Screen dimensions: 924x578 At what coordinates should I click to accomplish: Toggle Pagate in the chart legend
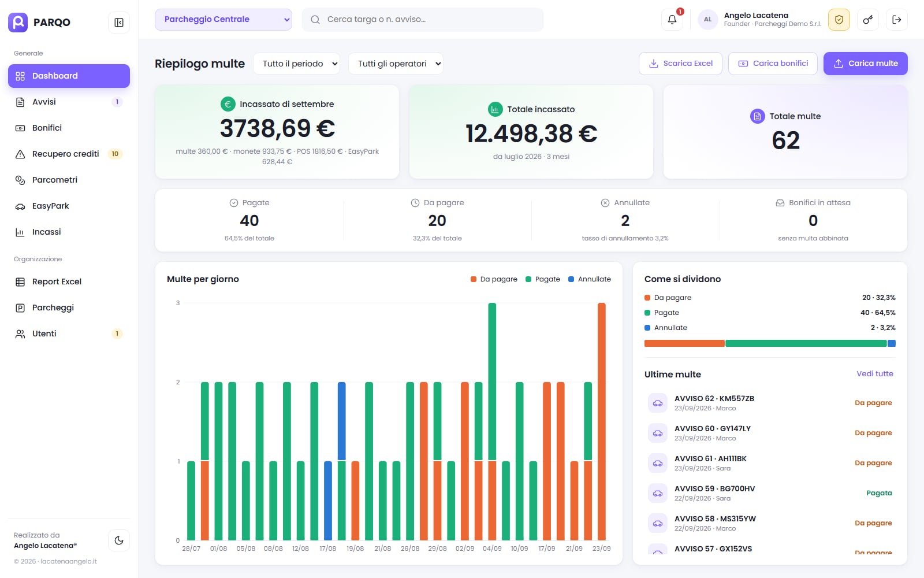coord(543,279)
